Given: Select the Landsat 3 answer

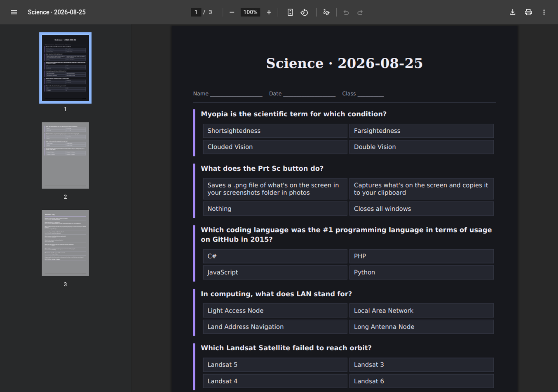Looking at the screenshot, I should click(422, 365).
